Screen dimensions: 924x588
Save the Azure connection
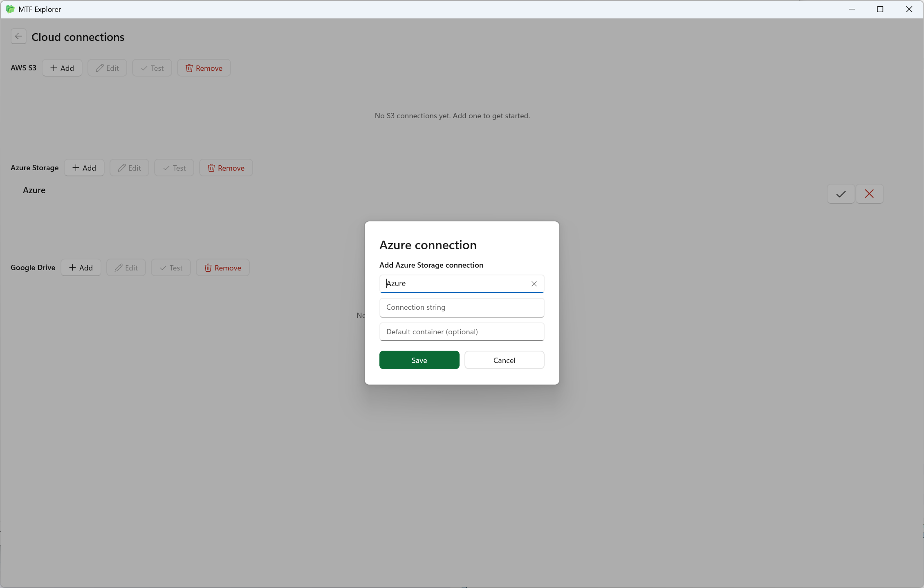[x=419, y=360]
